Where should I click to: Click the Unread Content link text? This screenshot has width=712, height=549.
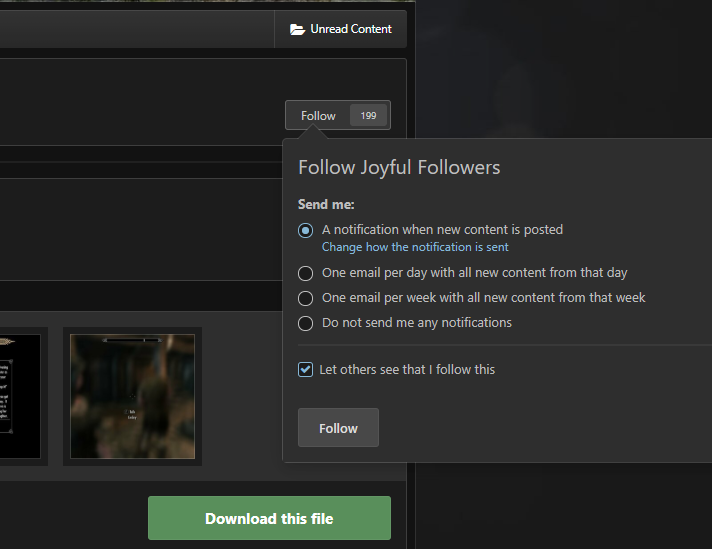tap(351, 29)
